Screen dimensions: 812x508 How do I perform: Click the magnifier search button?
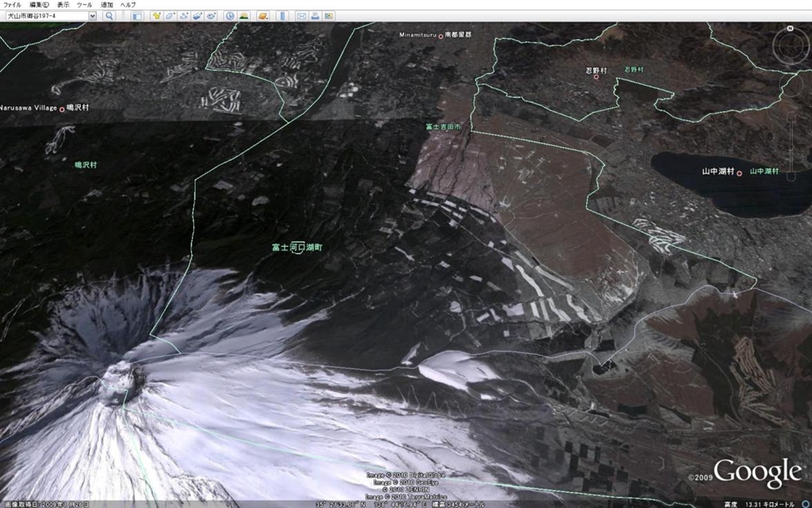[109, 16]
